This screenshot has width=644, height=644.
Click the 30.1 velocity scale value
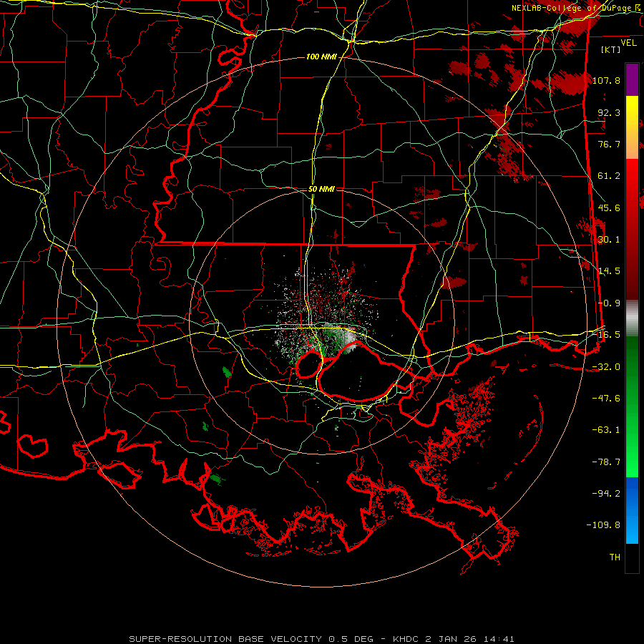[x=609, y=240]
